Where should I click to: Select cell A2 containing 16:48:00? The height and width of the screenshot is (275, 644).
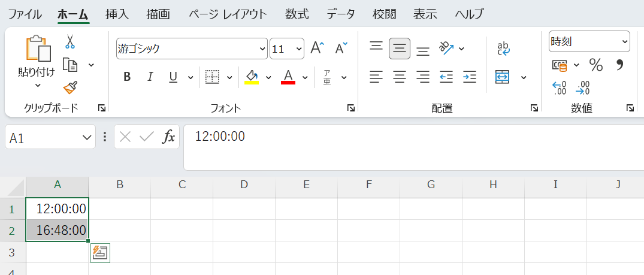[x=58, y=231]
